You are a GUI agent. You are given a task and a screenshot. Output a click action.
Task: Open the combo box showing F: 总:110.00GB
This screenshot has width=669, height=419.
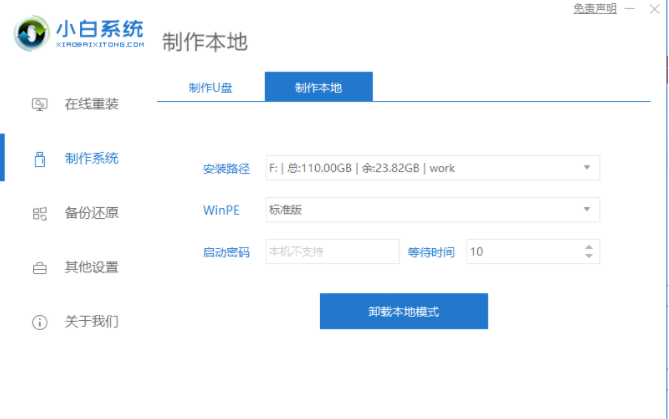433,168
